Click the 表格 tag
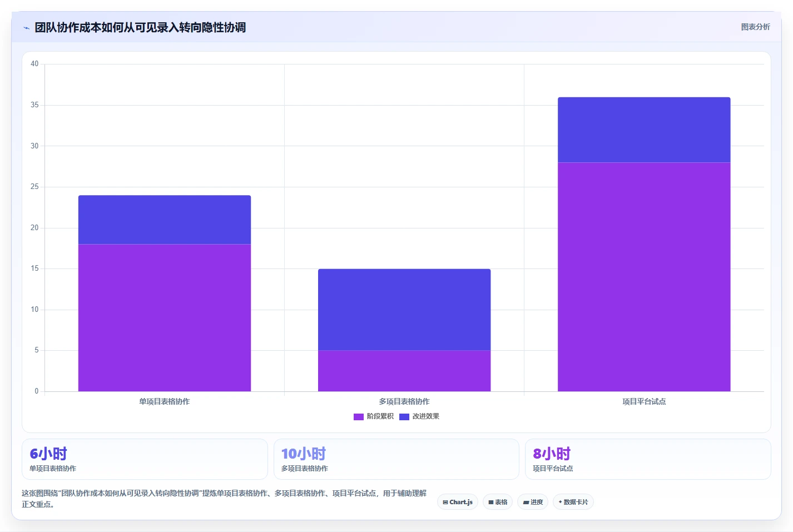The height and width of the screenshot is (532, 793). [498, 502]
